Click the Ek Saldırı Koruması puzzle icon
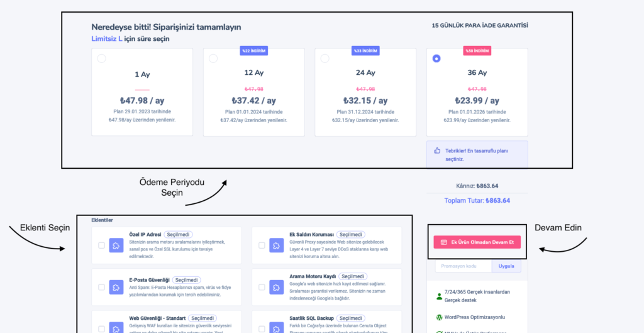 pyautogui.click(x=277, y=246)
